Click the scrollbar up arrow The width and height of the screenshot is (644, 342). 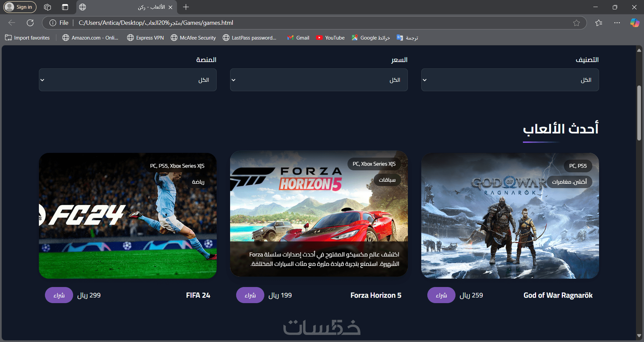click(x=639, y=50)
